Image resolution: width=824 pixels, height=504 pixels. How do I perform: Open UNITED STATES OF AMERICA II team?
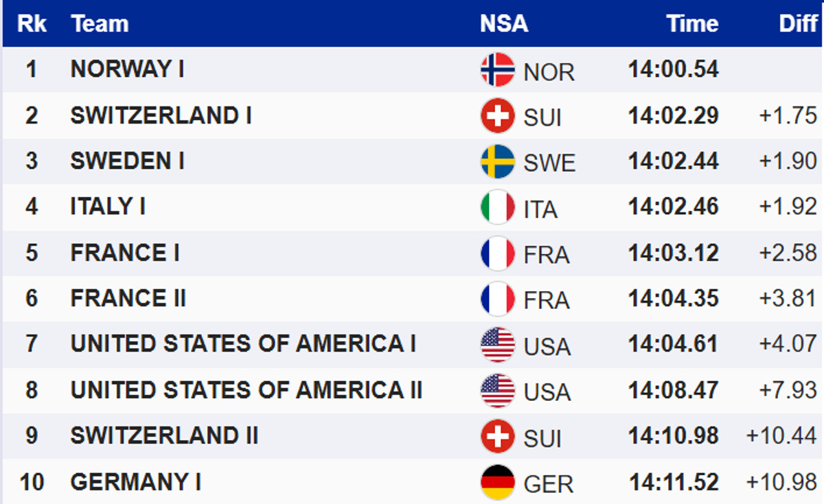click(246, 390)
